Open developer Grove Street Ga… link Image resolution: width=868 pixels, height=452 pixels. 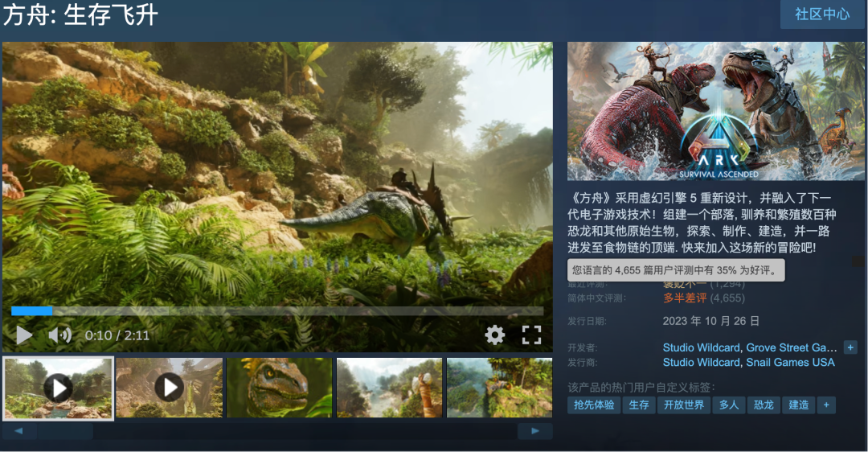(x=792, y=348)
